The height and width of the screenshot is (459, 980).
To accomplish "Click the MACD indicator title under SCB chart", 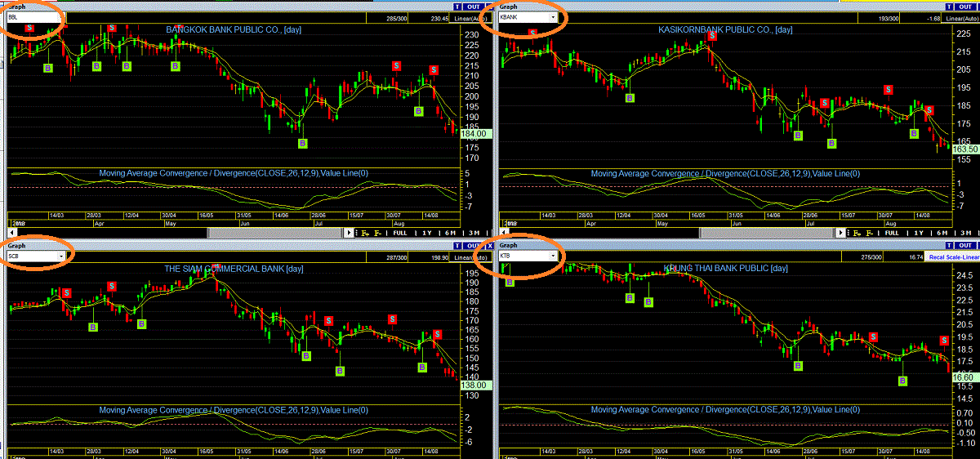I will (x=234, y=410).
